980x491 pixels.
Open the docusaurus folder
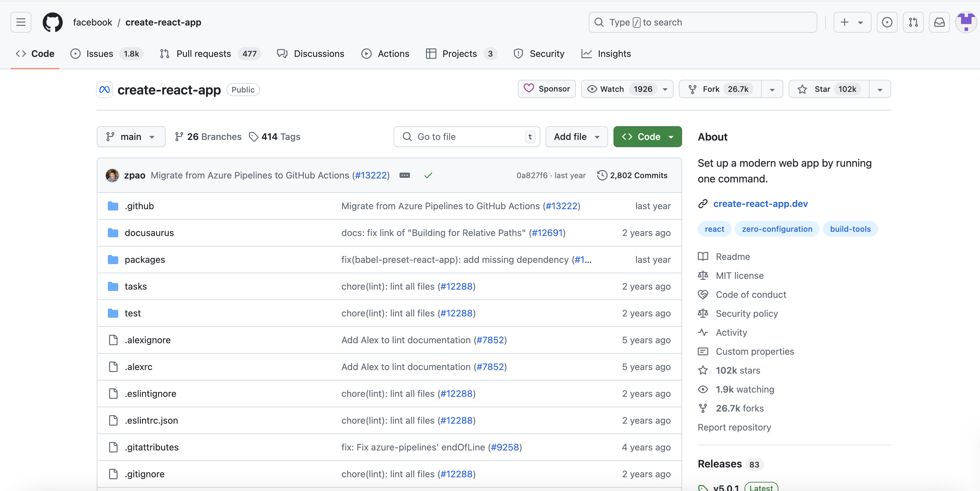(x=149, y=233)
